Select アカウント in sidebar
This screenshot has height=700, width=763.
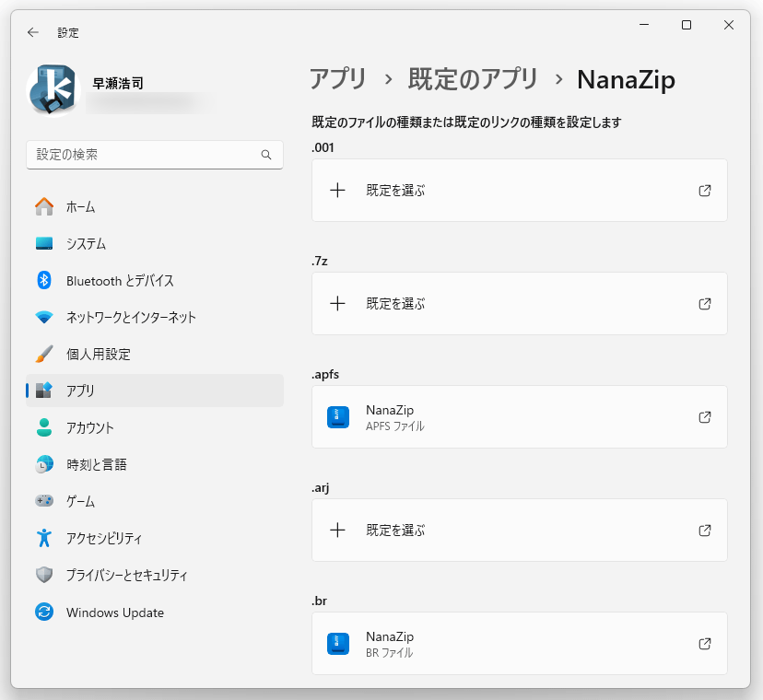[x=155, y=427]
